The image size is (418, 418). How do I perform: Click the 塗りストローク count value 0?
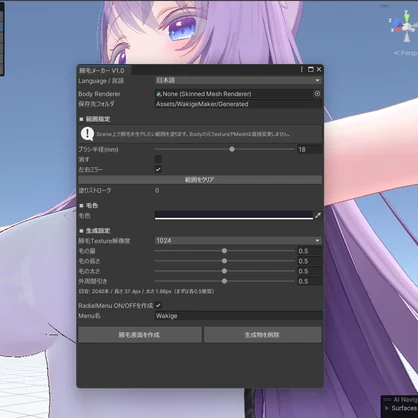click(x=157, y=190)
